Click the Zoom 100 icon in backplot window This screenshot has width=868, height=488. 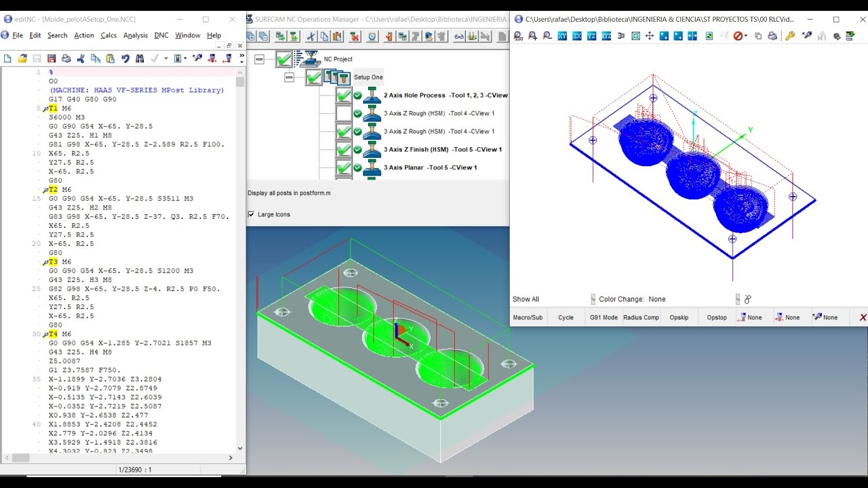[519, 37]
